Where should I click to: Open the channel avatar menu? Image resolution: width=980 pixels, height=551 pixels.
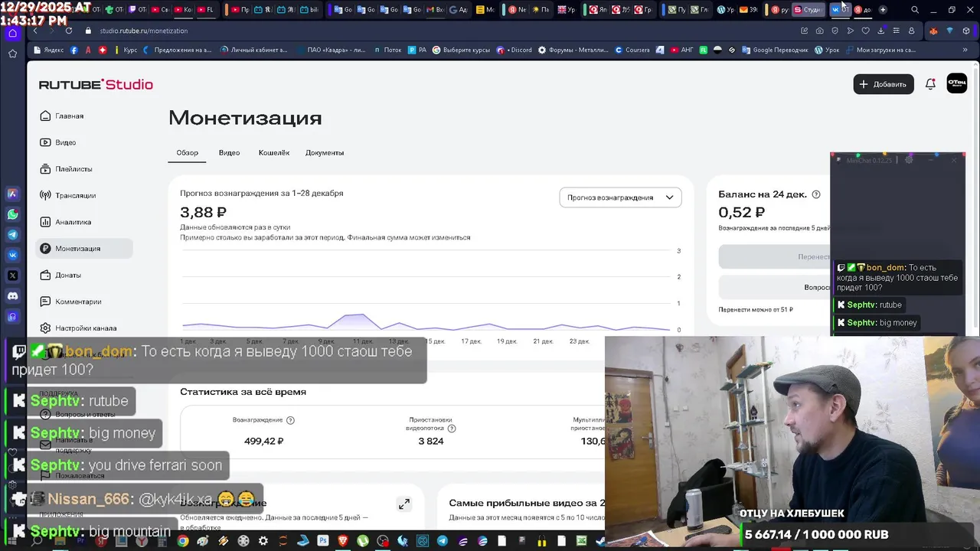click(957, 83)
